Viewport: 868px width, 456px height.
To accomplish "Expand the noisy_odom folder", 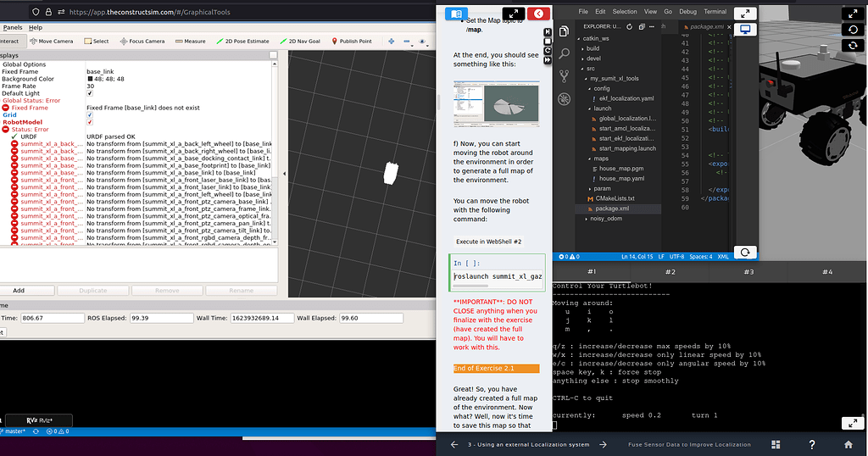I will (607, 218).
